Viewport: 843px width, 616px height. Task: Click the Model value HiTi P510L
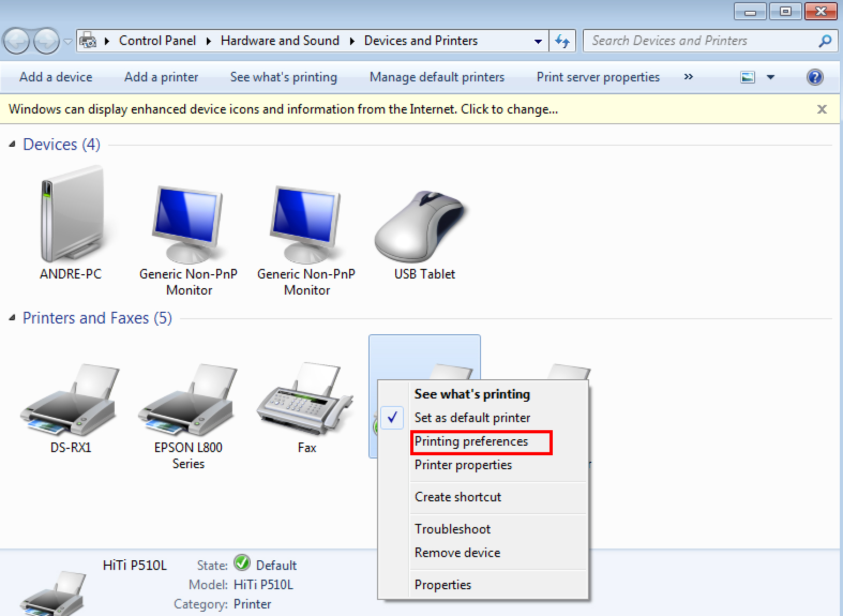pyautogui.click(x=264, y=584)
